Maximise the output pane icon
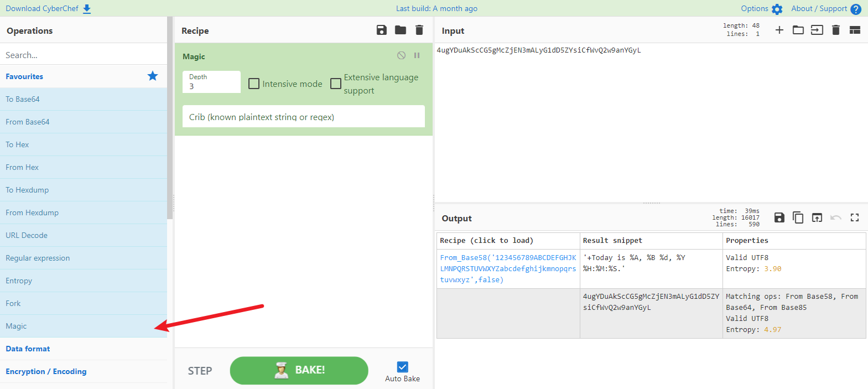 click(855, 217)
